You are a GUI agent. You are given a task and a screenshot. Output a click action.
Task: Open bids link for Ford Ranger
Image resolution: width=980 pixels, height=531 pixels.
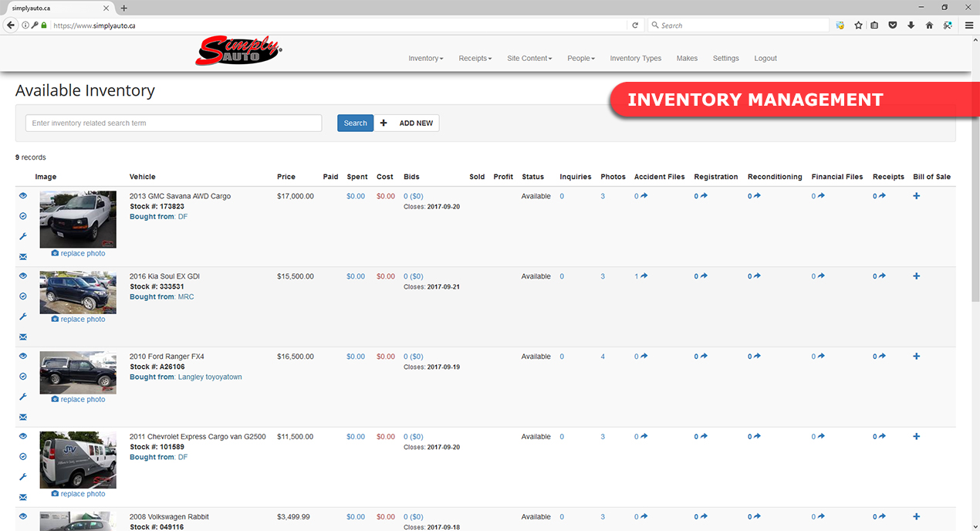(x=413, y=357)
